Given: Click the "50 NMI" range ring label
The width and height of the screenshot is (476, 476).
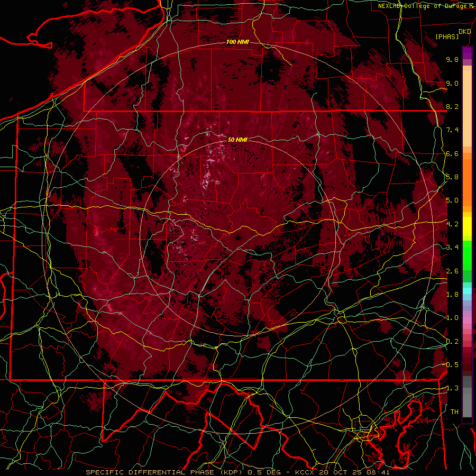Looking at the screenshot, I should (237, 140).
